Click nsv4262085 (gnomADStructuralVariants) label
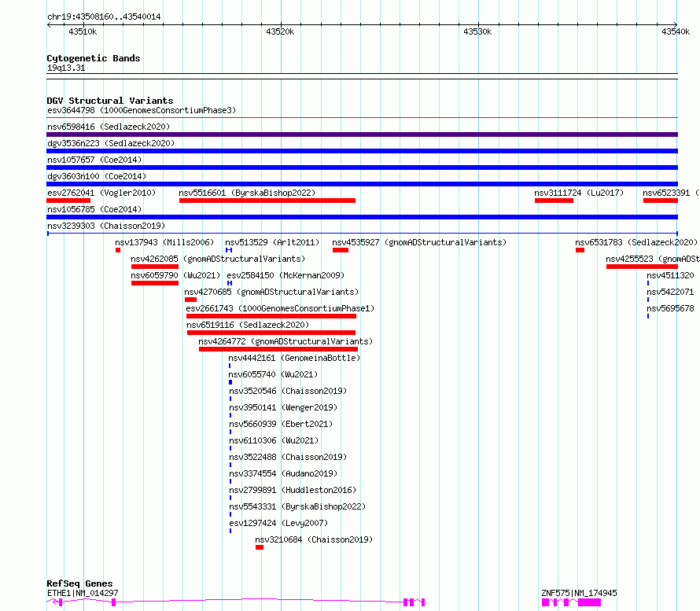Screen dimensions: 700x611 click(x=218, y=259)
